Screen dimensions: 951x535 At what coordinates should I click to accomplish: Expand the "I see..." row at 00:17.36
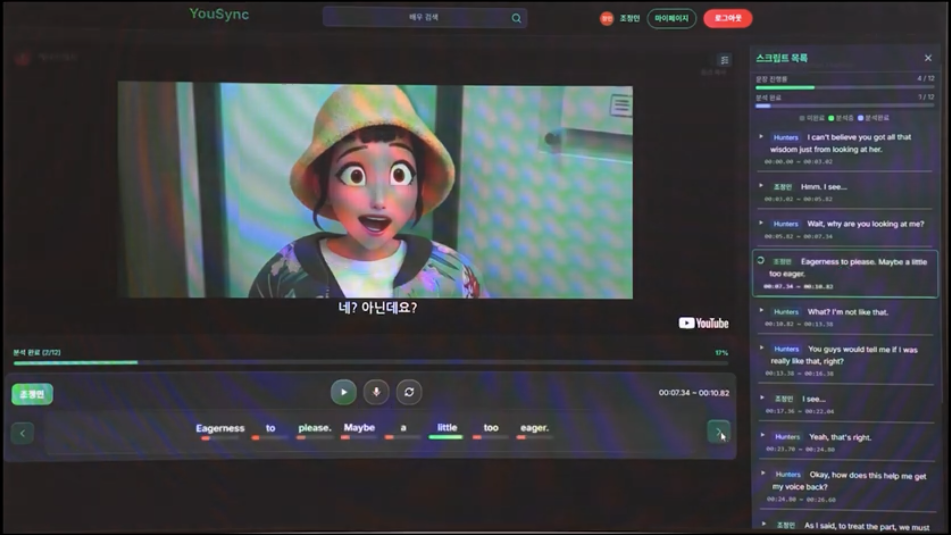point(762,398)
